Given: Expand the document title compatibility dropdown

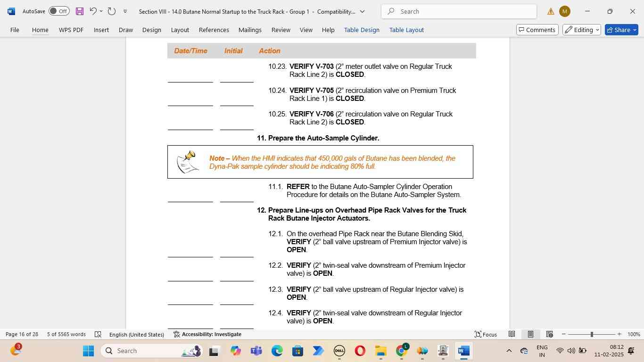Looking at the screenshot, I should click(362, 11).
